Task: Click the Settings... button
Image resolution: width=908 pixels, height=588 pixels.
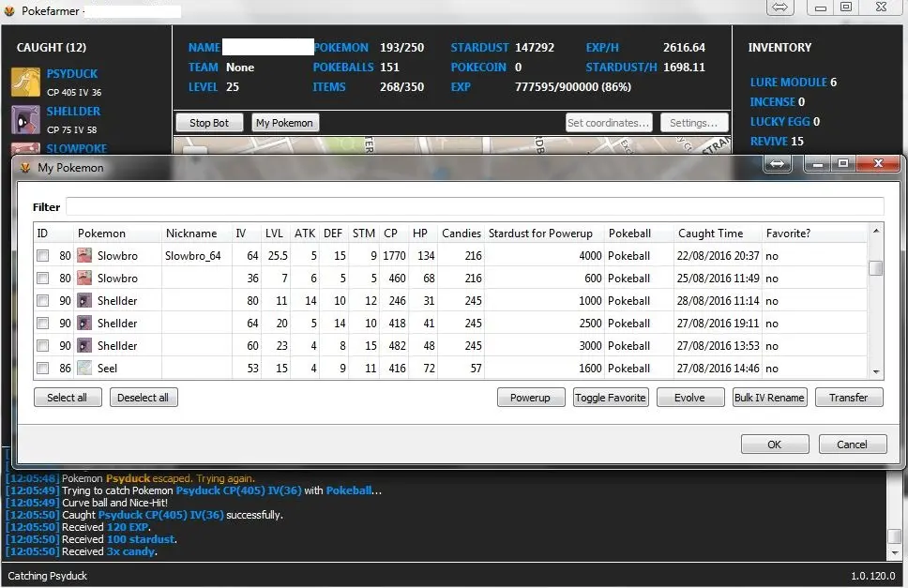Action: point(694,123)
